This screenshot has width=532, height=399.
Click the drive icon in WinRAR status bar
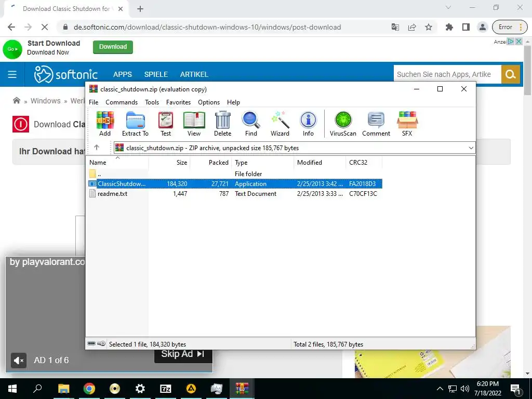tap(91, 344)
